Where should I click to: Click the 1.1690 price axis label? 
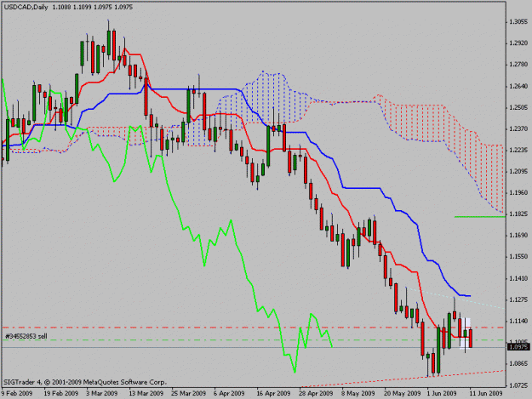[518, 236]
